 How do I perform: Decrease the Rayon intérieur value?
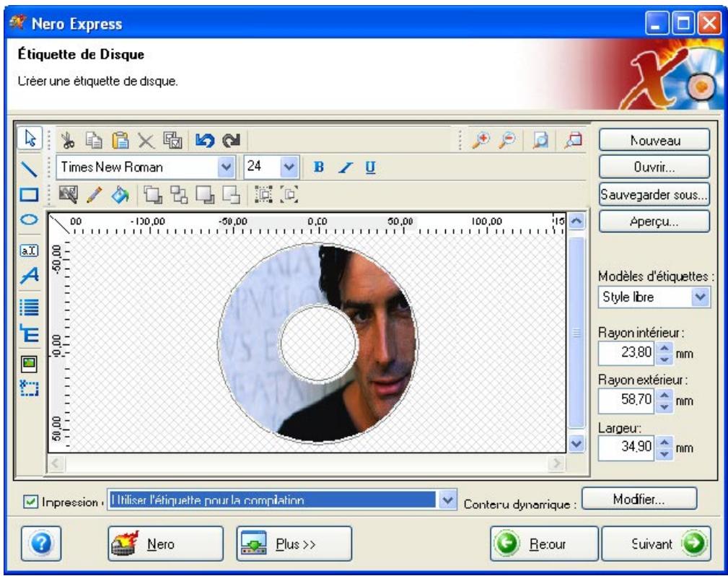click(665, 359)
